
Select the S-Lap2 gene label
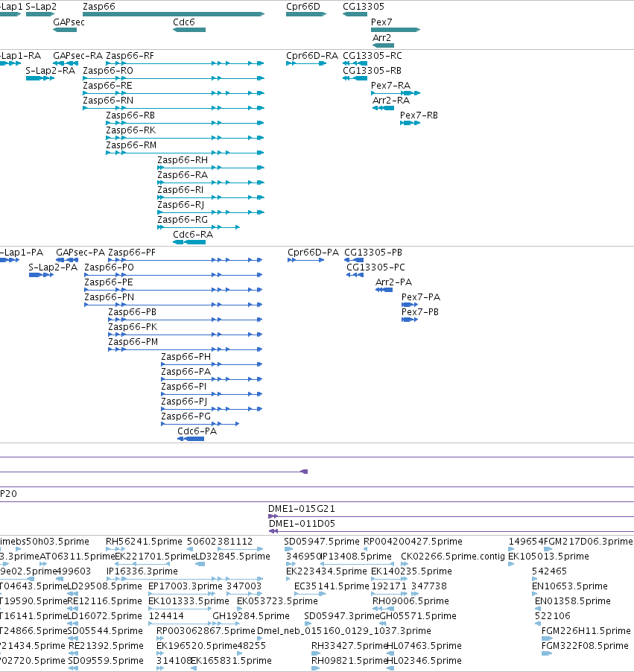pos(41,7)
